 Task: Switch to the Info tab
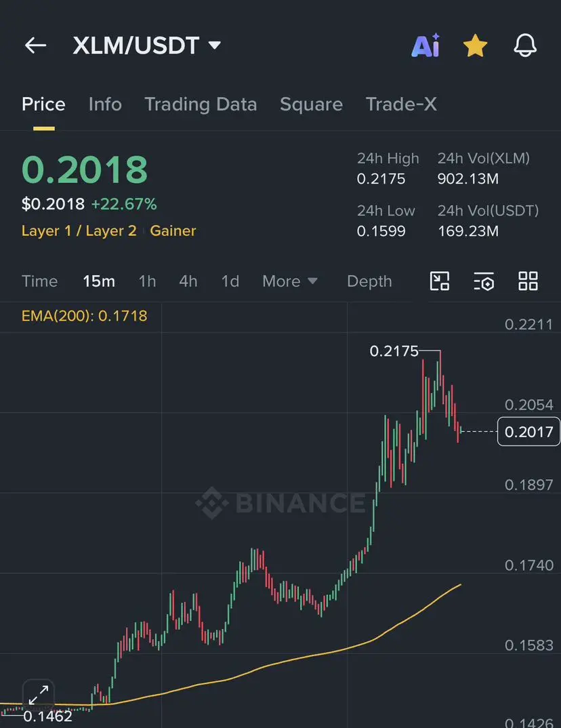(x=105, y=104)
